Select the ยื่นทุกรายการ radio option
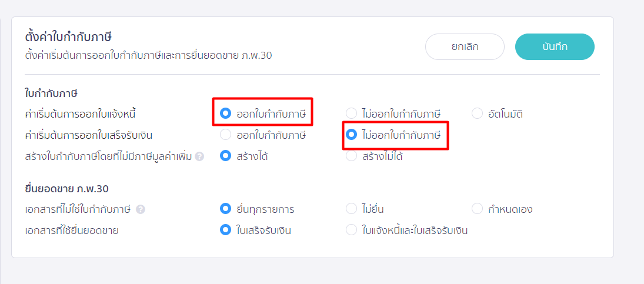 click(x=225, y=209)
